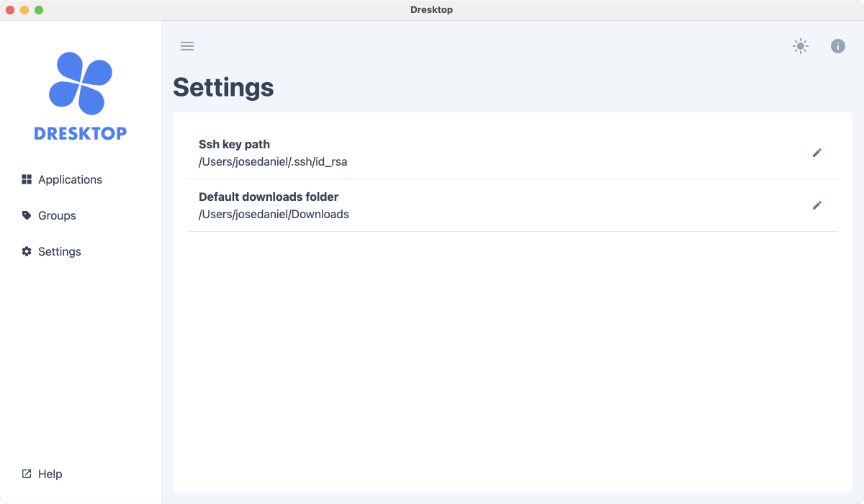Image resolution: width=864 pixels, height=504 pixels.
Task: Open Help from the sidebar
Action: [x=50, y=473]
